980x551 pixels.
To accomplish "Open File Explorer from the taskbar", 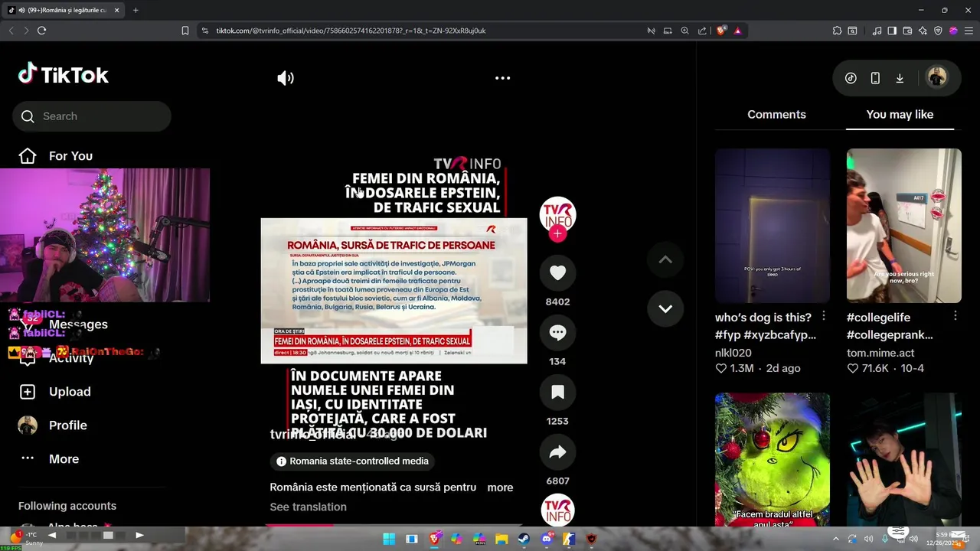I will pyautogui.click(x=501, y=539).
